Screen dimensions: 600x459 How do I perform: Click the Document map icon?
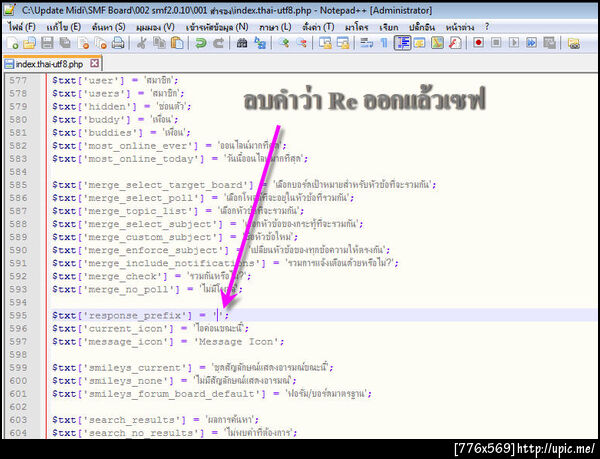(437, 43)
